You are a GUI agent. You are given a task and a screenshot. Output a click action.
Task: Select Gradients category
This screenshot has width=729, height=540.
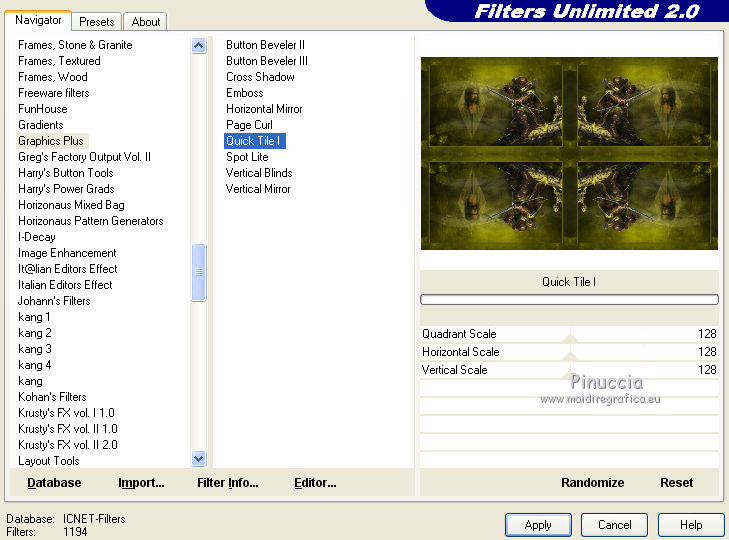40,125
